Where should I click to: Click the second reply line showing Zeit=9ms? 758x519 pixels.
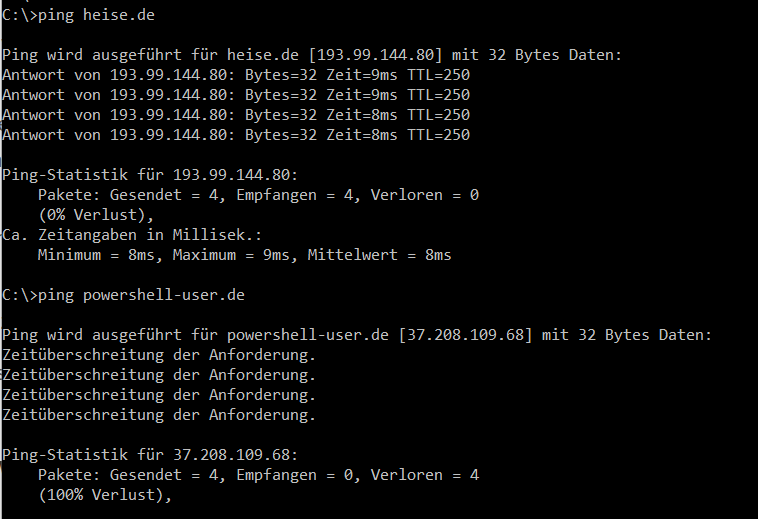pos(236,95)
